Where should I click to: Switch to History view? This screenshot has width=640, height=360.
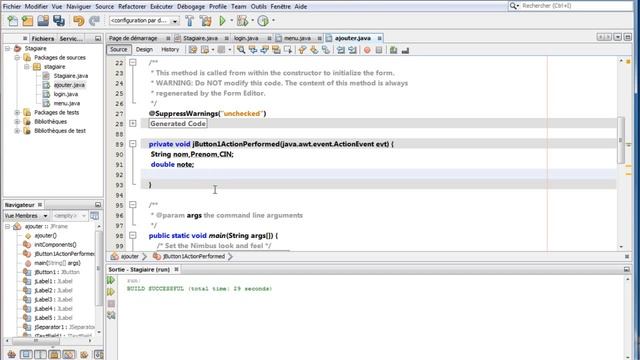170,49
